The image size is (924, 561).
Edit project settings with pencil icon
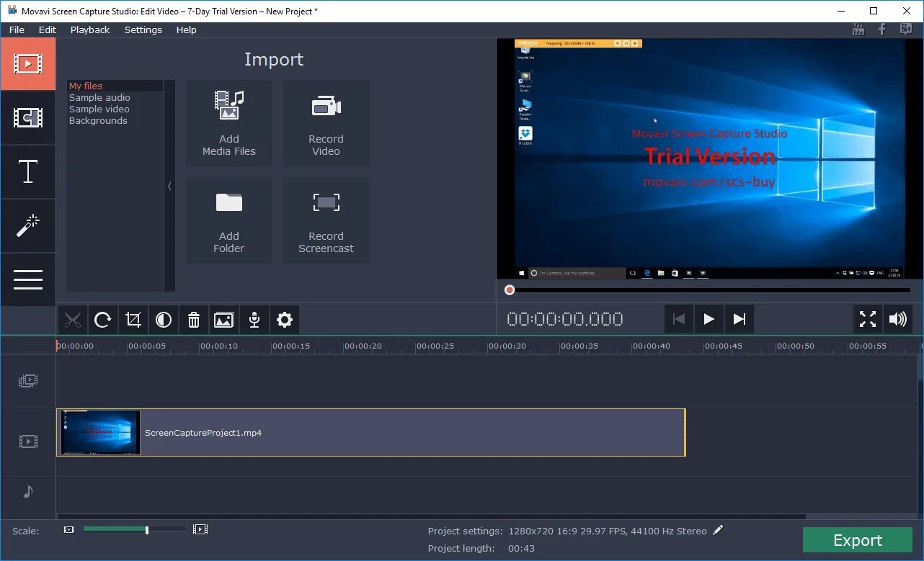pos(718,530)
